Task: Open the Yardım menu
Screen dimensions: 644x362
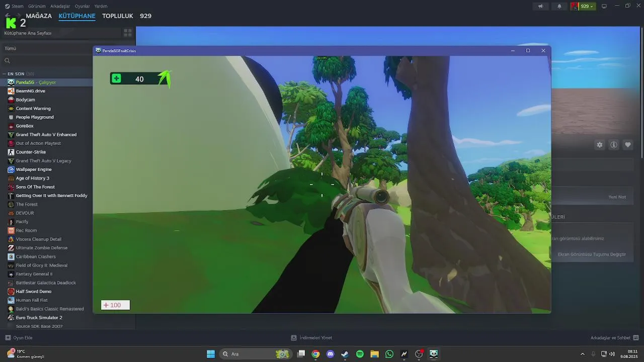Action: pos(101,6)
